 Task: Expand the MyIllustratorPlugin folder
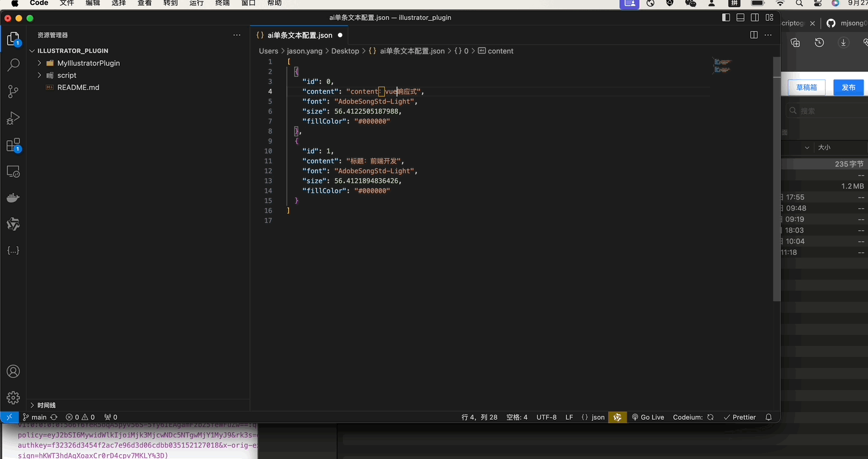[x=39, y=63]
